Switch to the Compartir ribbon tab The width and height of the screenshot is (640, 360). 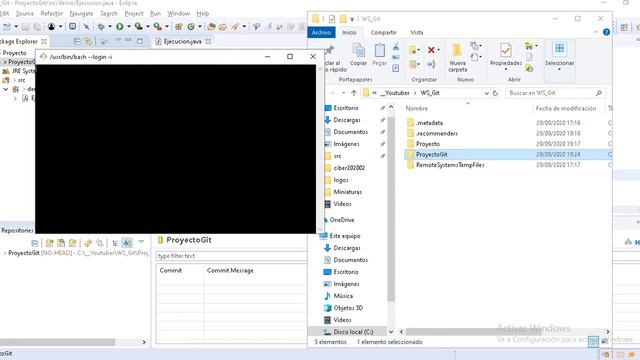pos(383,32)
